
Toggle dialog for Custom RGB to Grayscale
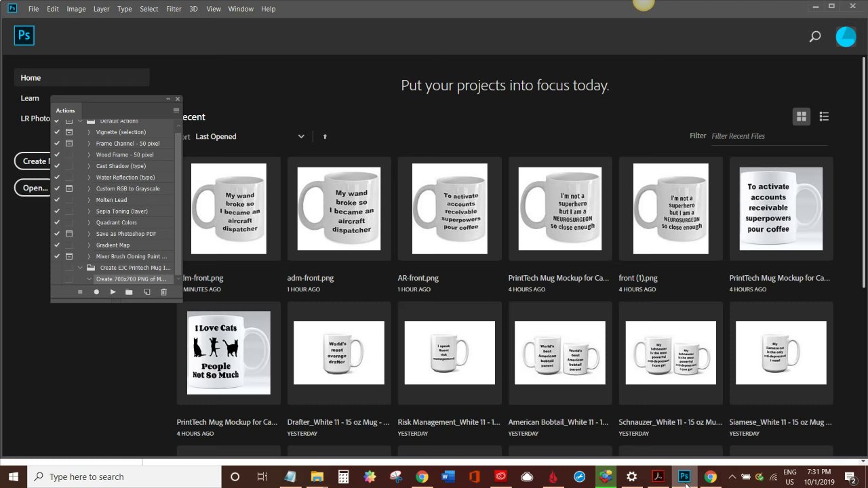[68, 188]
